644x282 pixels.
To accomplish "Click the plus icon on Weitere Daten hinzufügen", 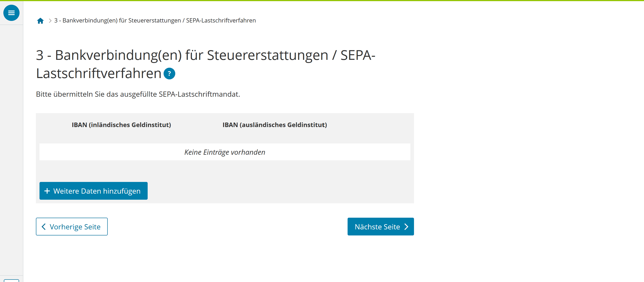I will [x=47, y=191].
